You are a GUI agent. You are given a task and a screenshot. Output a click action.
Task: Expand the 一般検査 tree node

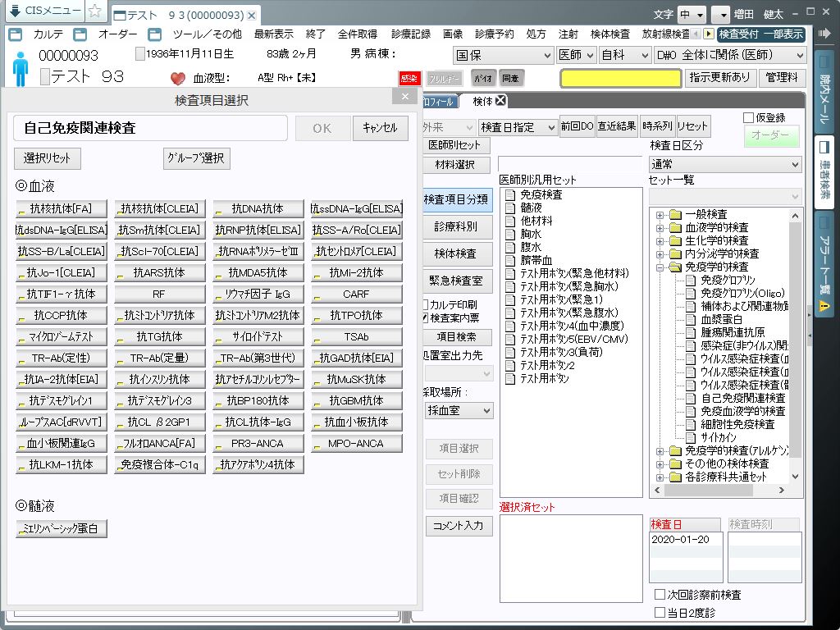pyautogui.click(x=660, y=215)
